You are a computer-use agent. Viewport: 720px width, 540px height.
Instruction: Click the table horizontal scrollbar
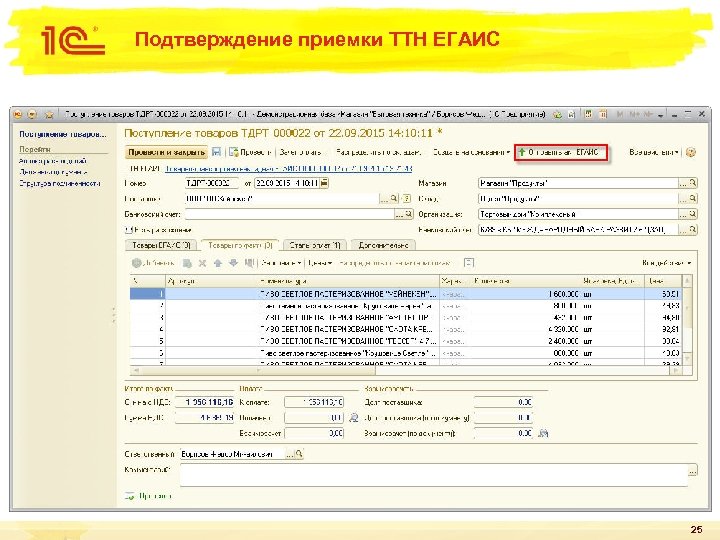[406, 370]
